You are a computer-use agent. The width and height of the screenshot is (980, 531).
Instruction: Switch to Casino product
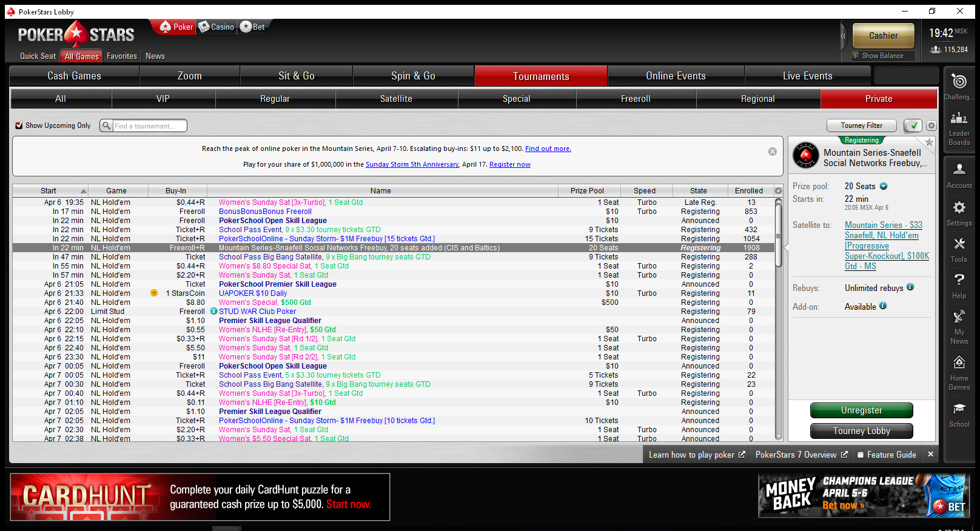(x=216, y=27)
